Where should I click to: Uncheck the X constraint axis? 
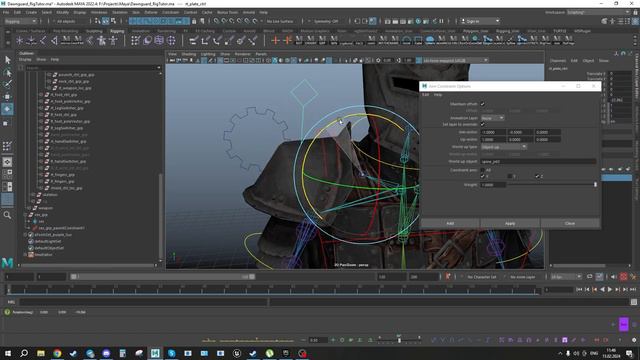tap(482, 176)
